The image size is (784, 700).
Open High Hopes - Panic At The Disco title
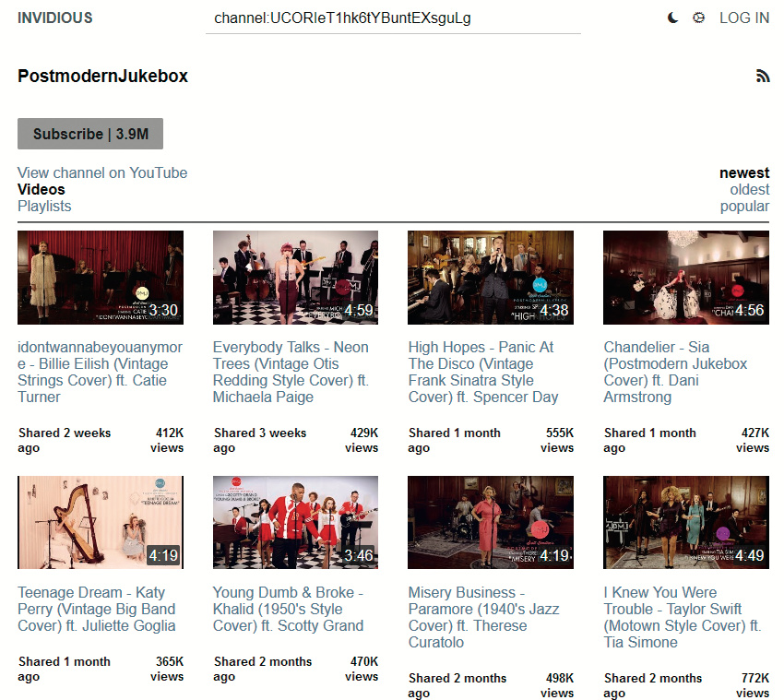(x=483, y=372)
